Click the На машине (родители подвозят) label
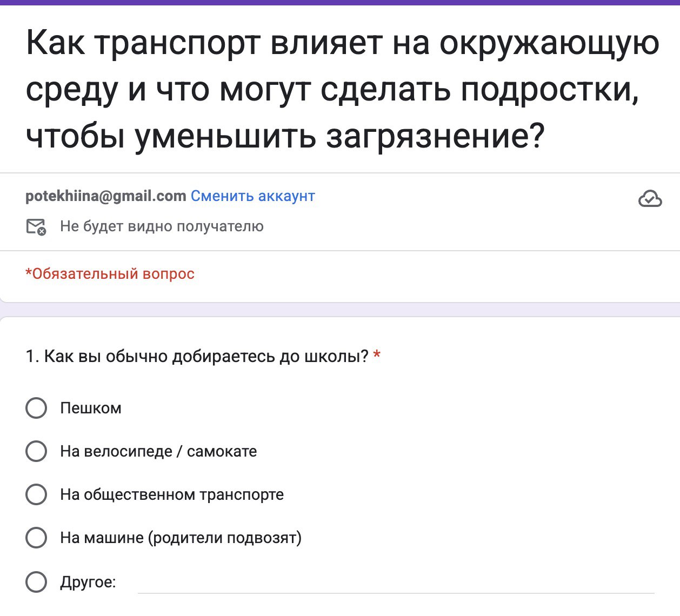680x616 pixels. [181, 538]
